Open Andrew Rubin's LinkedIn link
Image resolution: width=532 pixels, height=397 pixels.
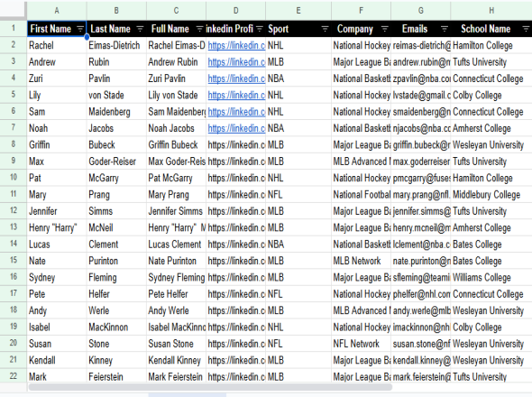point(236,62)
